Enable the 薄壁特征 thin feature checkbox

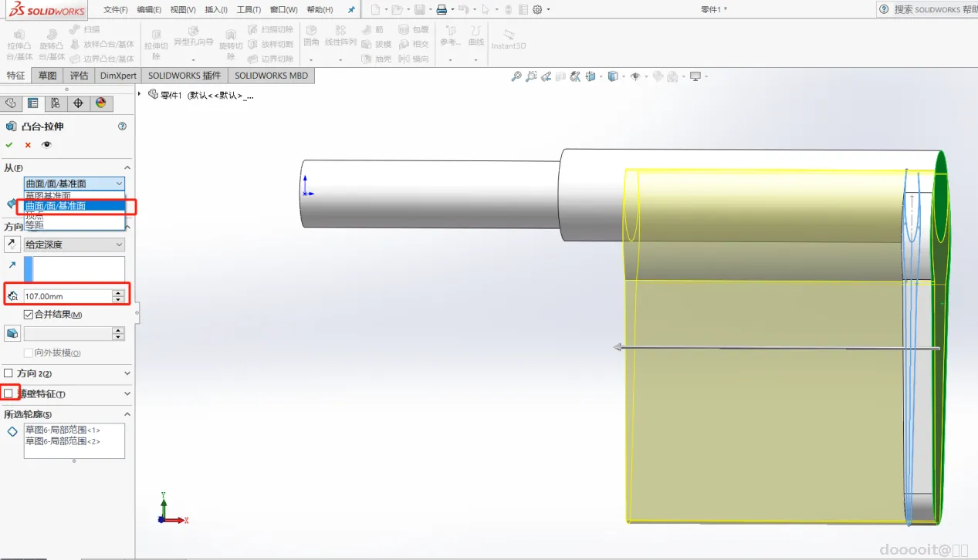[8, 394]
